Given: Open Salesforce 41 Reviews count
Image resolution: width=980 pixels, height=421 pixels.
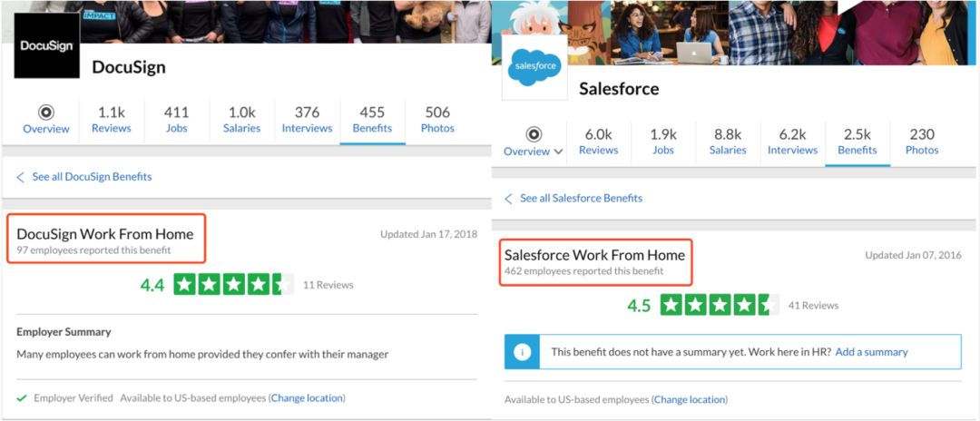Looking at the screenshot, I should click(x=813, y=306).
